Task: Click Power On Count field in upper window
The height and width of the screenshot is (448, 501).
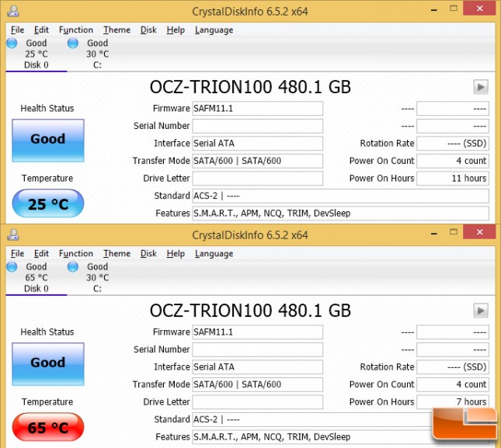Action: click(x=453, y=161)
